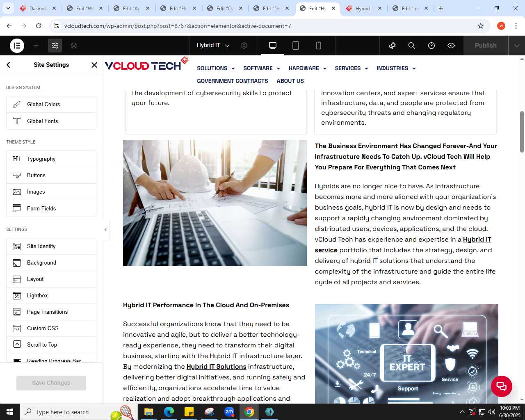The image size is (525, 420).
Task: Bookmark this page with star icon
Action: coord(481,26)
